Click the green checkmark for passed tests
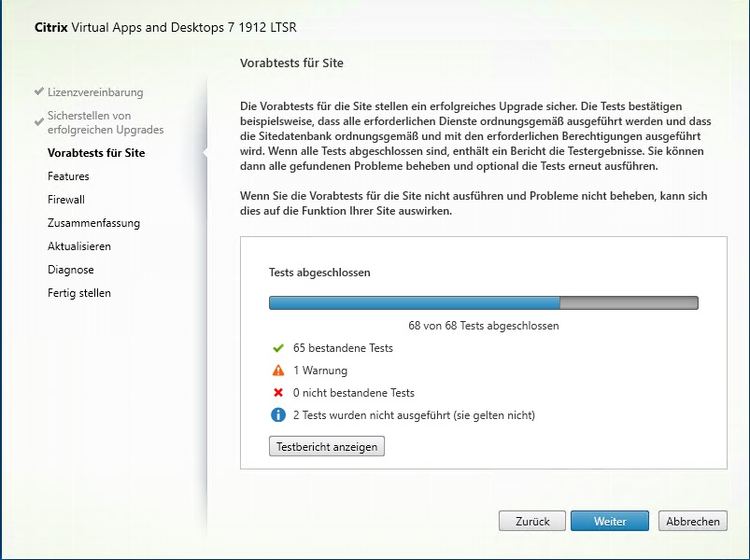 pos(278,348)
